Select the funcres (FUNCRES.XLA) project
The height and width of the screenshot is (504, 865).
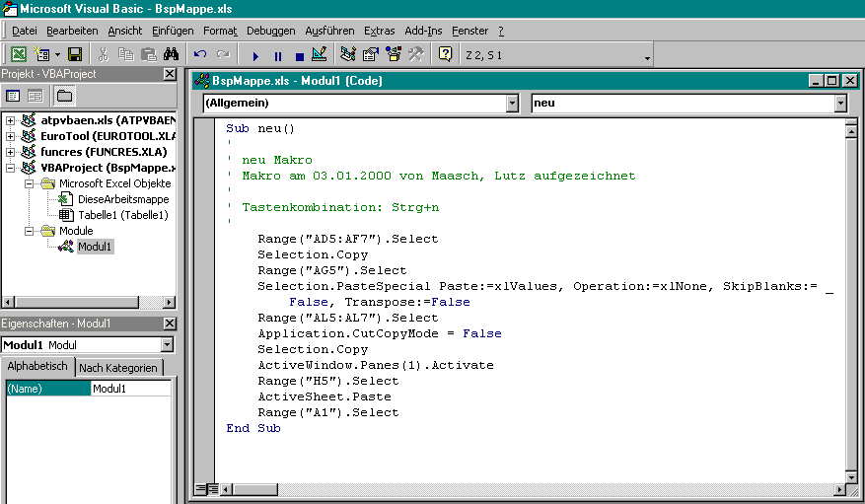pos(104,152)
